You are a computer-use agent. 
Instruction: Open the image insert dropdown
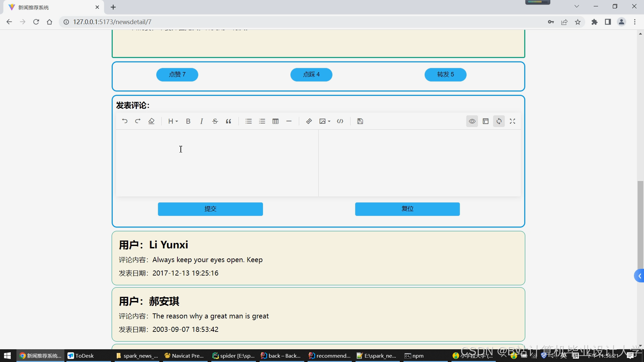pos(325,121)
